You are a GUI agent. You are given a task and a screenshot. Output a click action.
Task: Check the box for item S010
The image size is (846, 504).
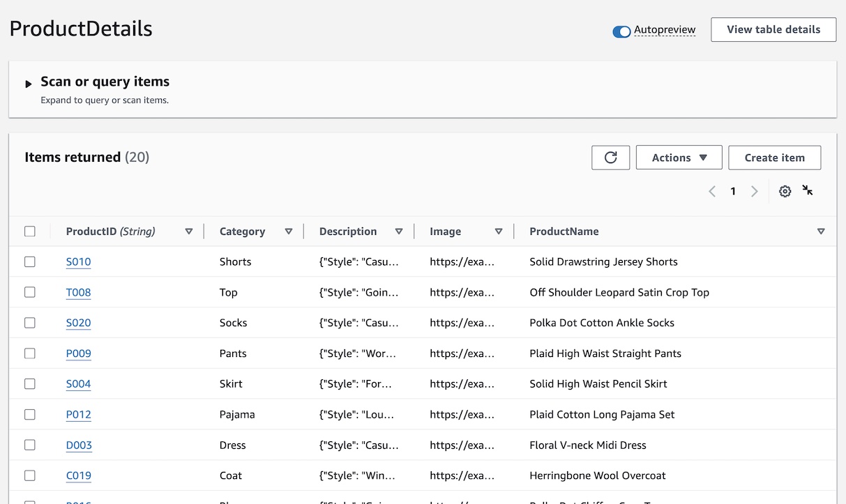click(30, 262)
